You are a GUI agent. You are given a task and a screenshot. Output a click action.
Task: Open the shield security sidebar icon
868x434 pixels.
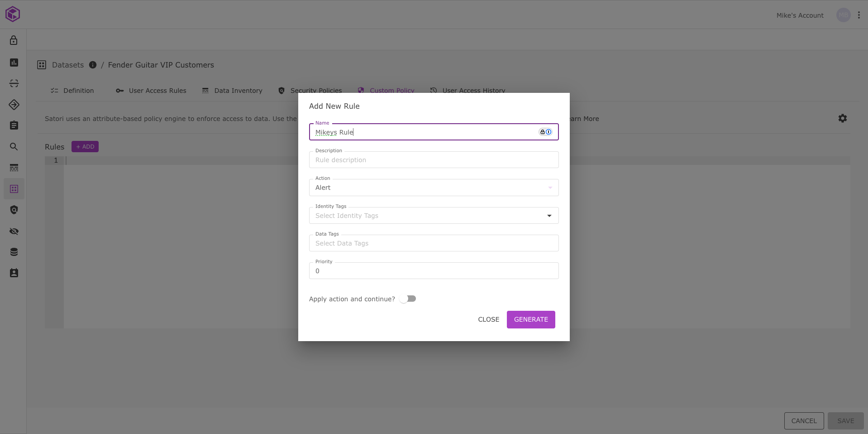(x=14, y=210)
